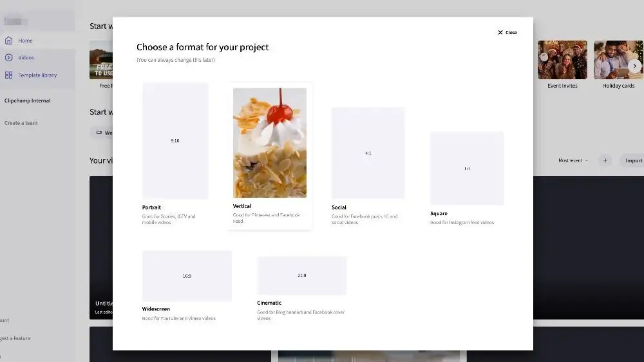Screen dimensions: 644x362
Task: Click the Home icon in sidebar
Action: pos(8,41)
